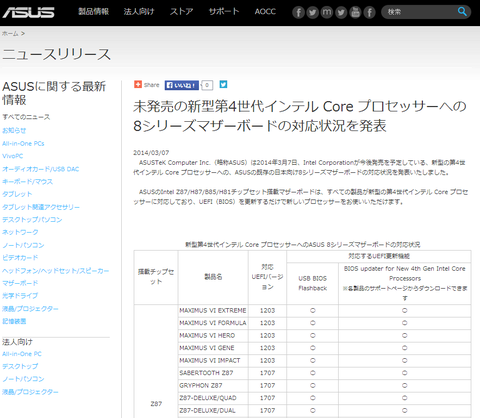
Task: Click the Twitter icon between mixi and YouTube icons
Action: pyautogui.click(x=341, y=13)
